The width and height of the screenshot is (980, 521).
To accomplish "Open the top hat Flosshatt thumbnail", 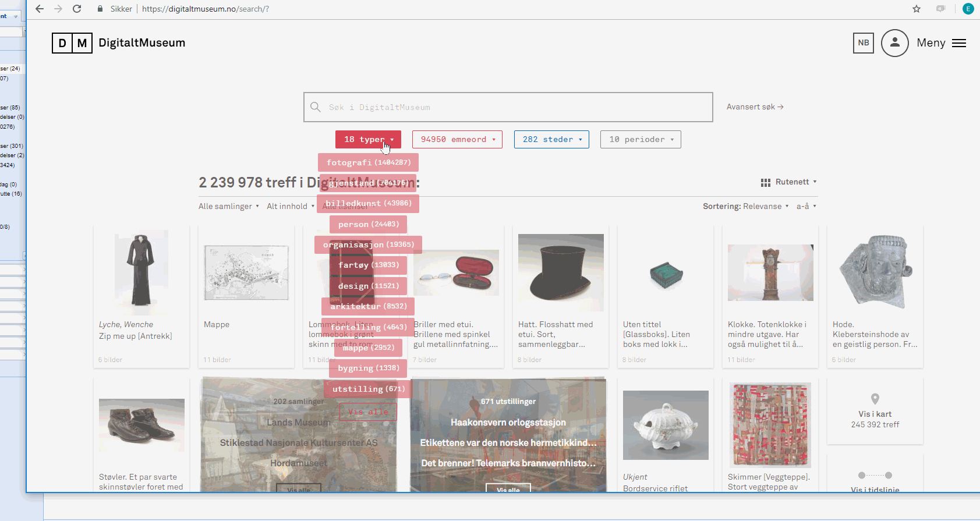I will coord(561,272).
